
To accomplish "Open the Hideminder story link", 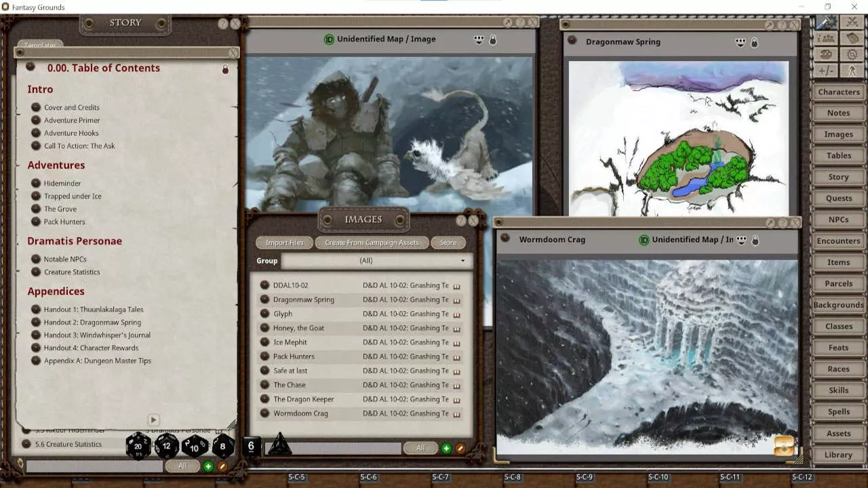I will pos(62,183).
